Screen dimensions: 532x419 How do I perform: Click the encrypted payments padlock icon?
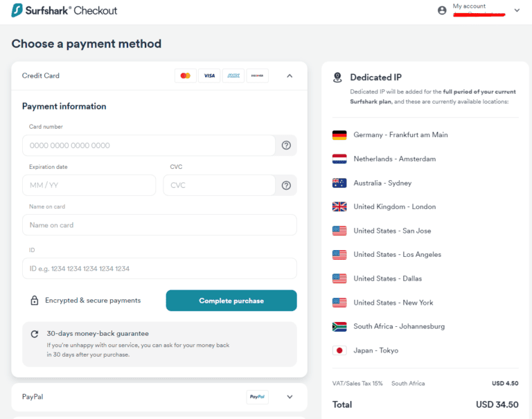point(34,301)
